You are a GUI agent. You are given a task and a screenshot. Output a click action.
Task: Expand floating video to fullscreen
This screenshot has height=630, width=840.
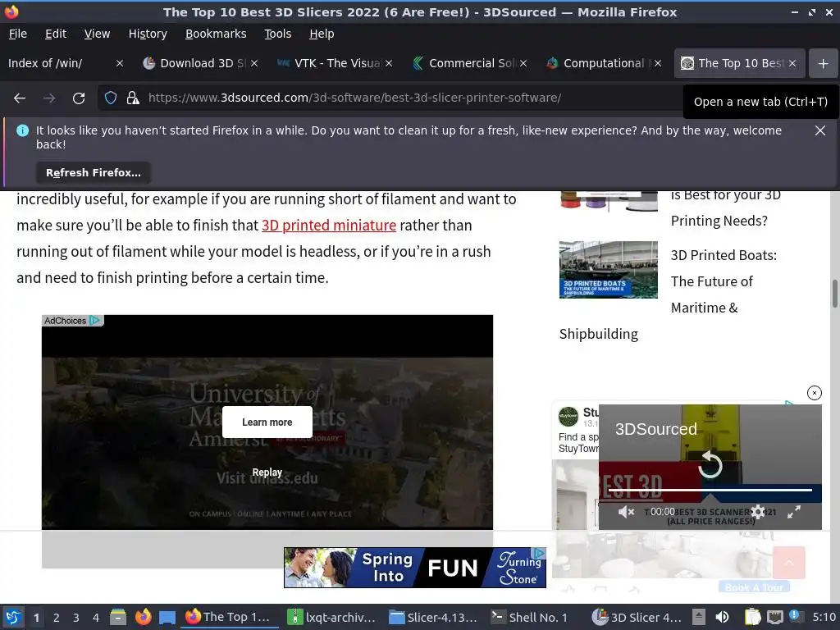(x=794, y=512)
